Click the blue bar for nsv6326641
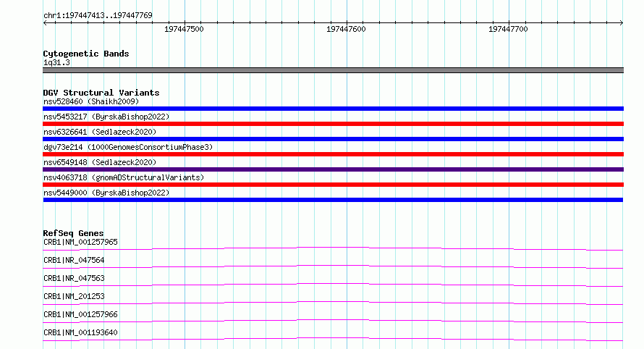Viewport: 644px width, 349px height. click(333, 139)
